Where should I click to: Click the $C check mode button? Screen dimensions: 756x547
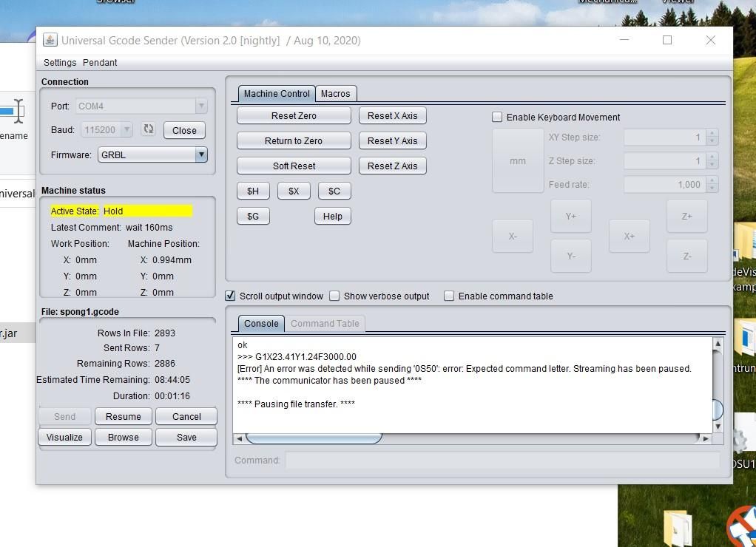tap(334, 191)
